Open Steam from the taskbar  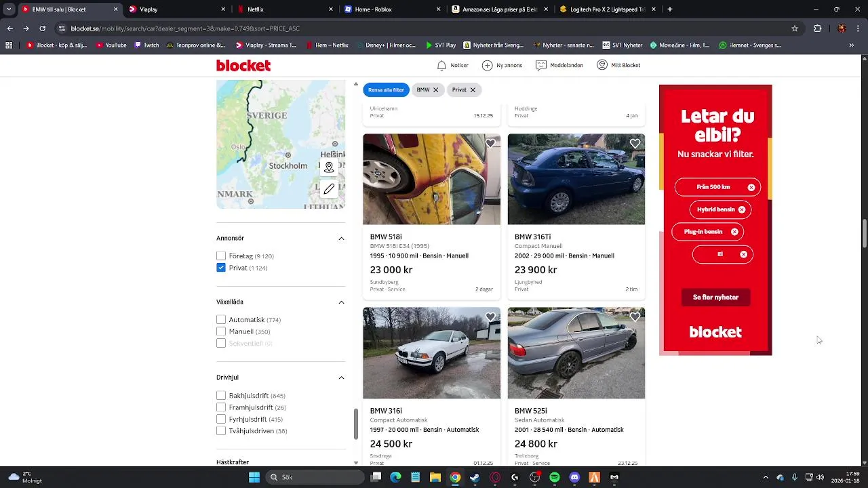475,477
